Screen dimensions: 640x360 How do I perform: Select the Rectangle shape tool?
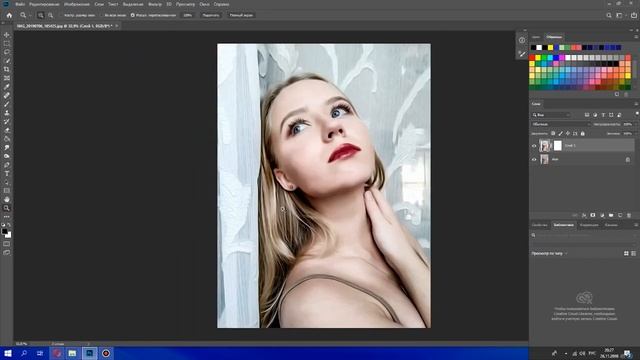(7, 191)
